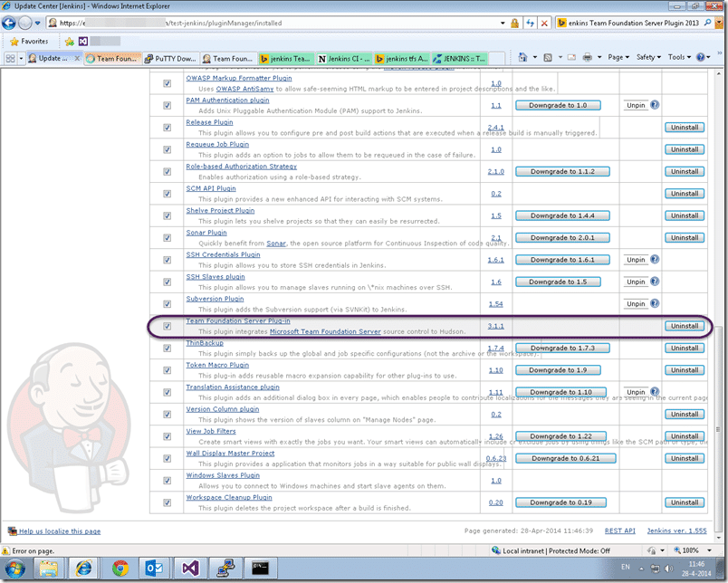The width and height of the screenshot is (728, 583).
Task: Click the browser Back arrow button
Action: (9, 23)
